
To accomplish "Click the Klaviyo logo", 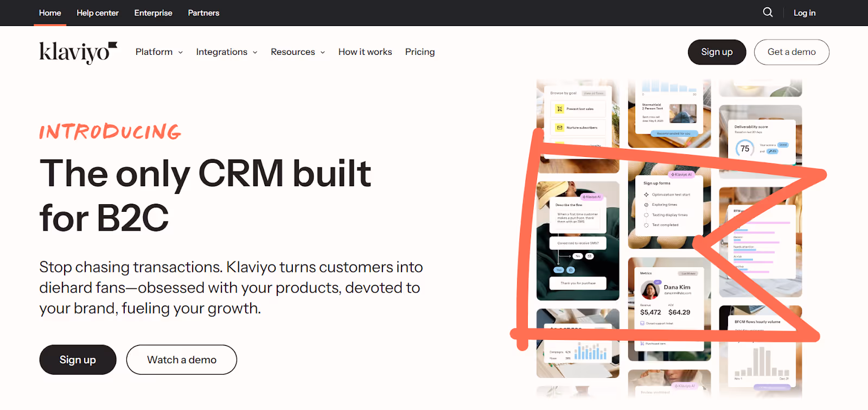I will coord(78,53).
